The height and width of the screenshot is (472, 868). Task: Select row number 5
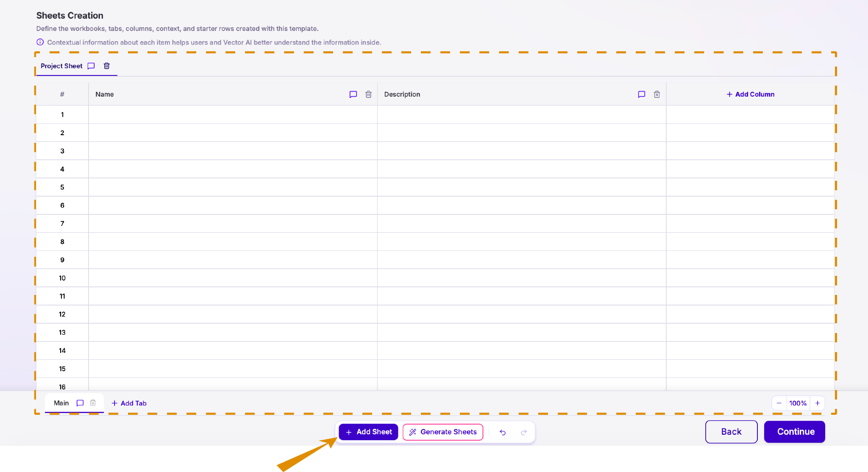pyautogui.click(x=62, y=187)
